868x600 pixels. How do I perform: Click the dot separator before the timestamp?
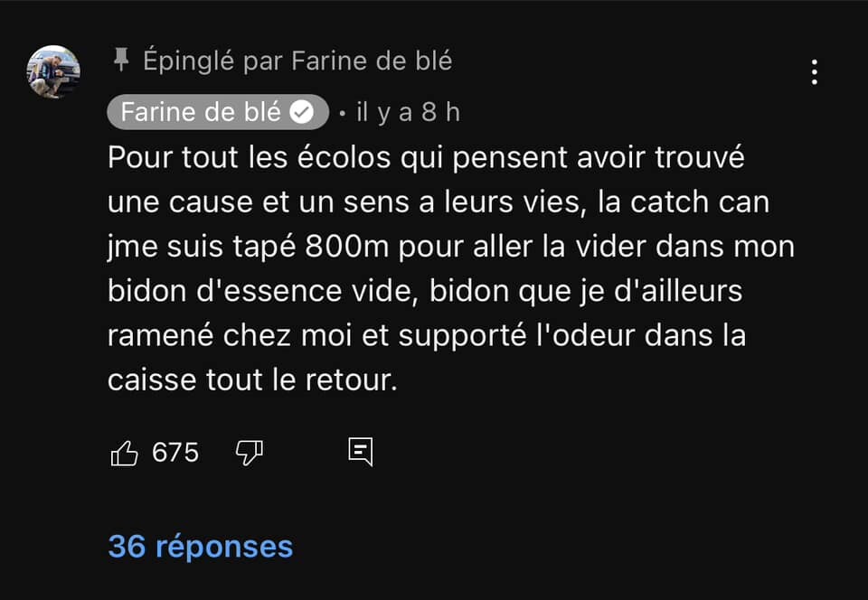tap(343, 114)
